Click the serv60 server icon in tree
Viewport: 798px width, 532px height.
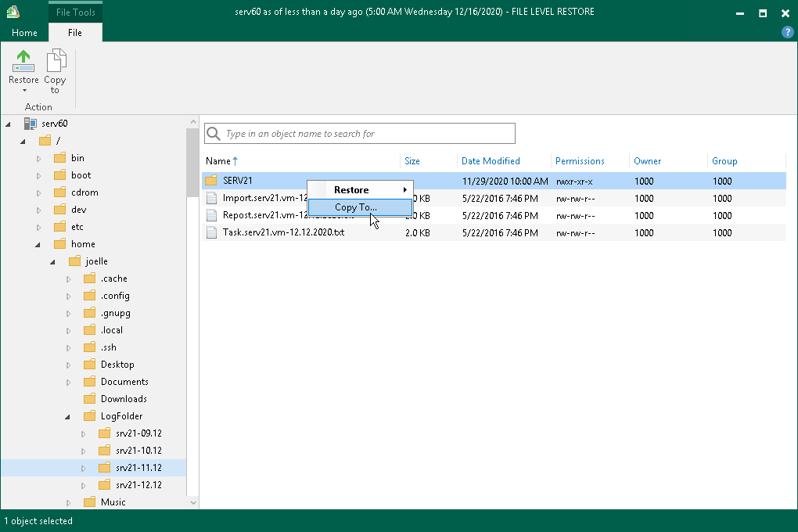[x=30, y=124]
